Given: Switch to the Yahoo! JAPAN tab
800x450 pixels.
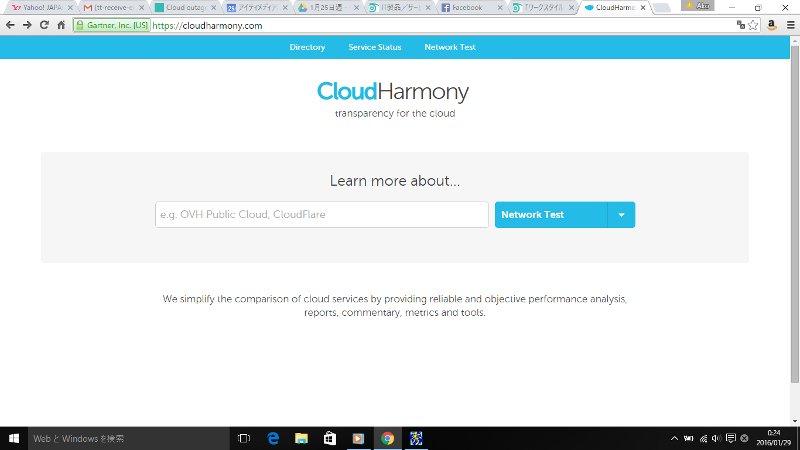Looking at the screenshot, I should tap(42, 8).
